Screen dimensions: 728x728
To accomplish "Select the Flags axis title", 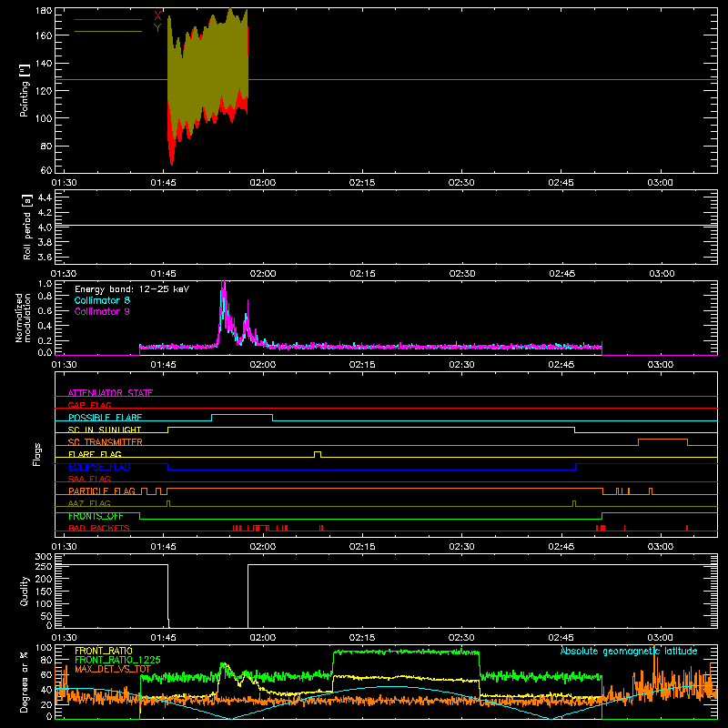I will [37, 454].
